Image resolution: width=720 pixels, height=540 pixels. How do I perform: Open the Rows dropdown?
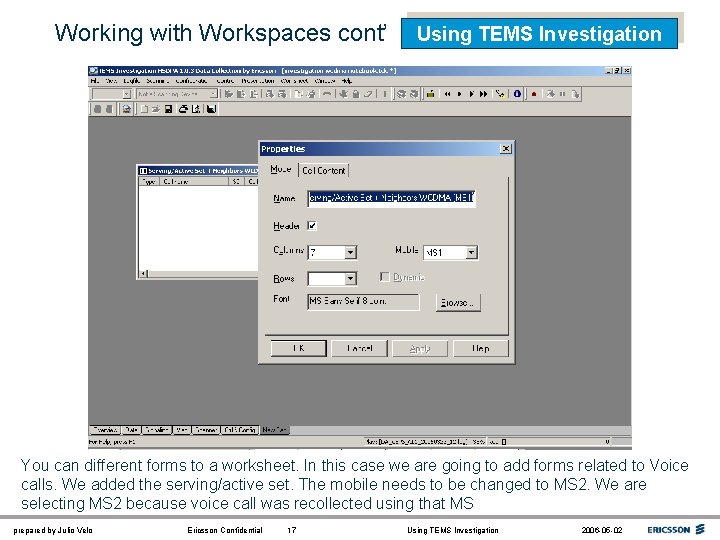350,279
